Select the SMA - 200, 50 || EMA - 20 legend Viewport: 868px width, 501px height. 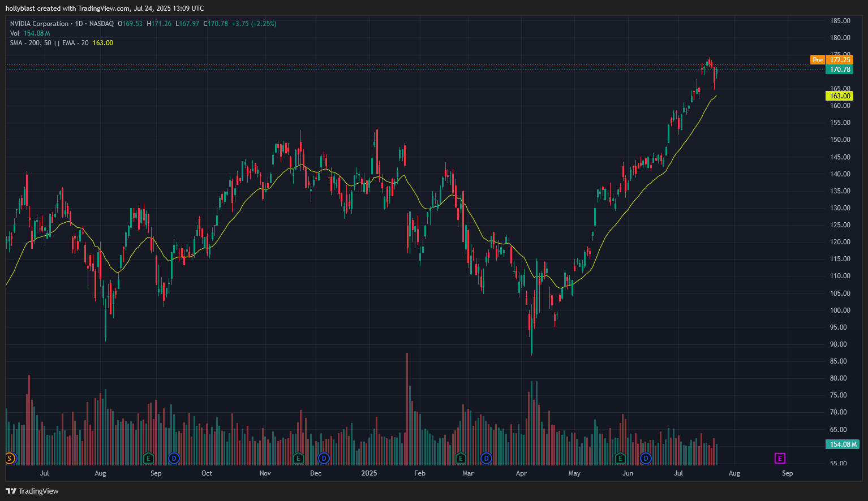click(x=61, y=43)
